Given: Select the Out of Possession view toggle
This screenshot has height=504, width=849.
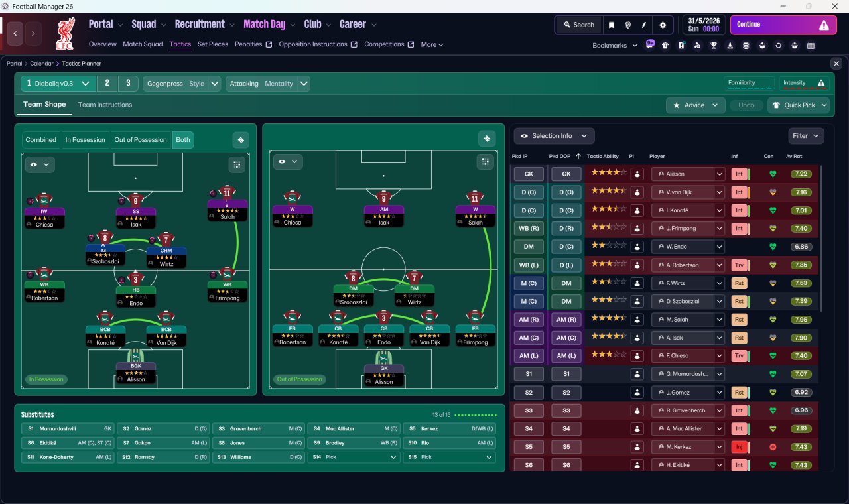Looking at the screenshot, I should [141, 140].
